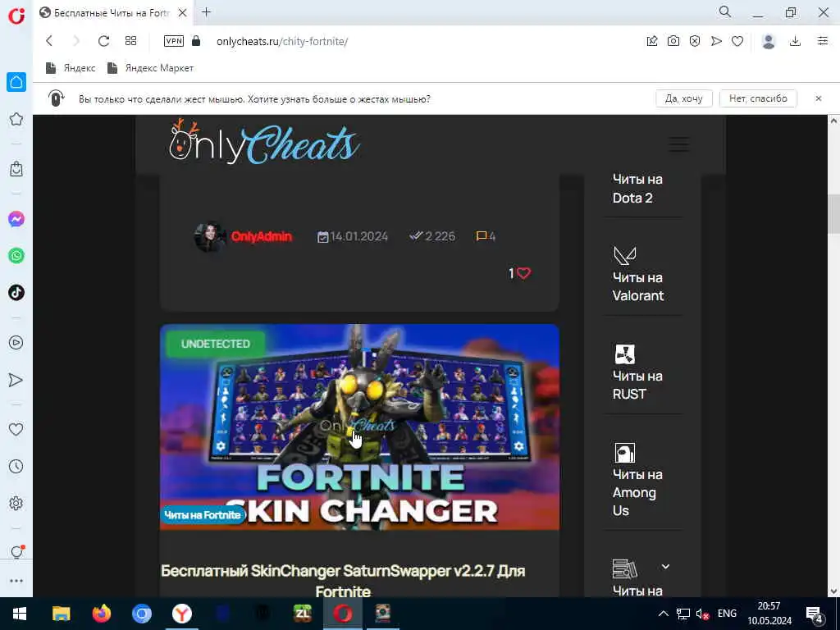
Task: Click the Нет, спасибо button
Action: click(758, 98)
